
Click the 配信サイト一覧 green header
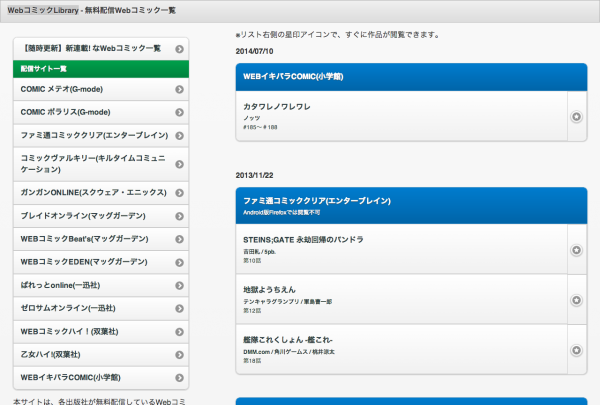pyautogui.click(x=101, y=69)
